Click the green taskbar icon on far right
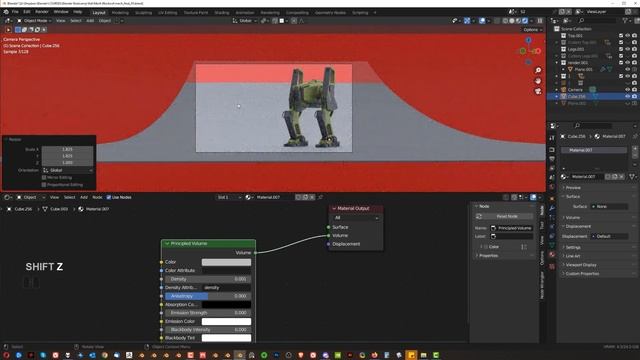Viewport: 640px width, 360px height. point(436,356)
